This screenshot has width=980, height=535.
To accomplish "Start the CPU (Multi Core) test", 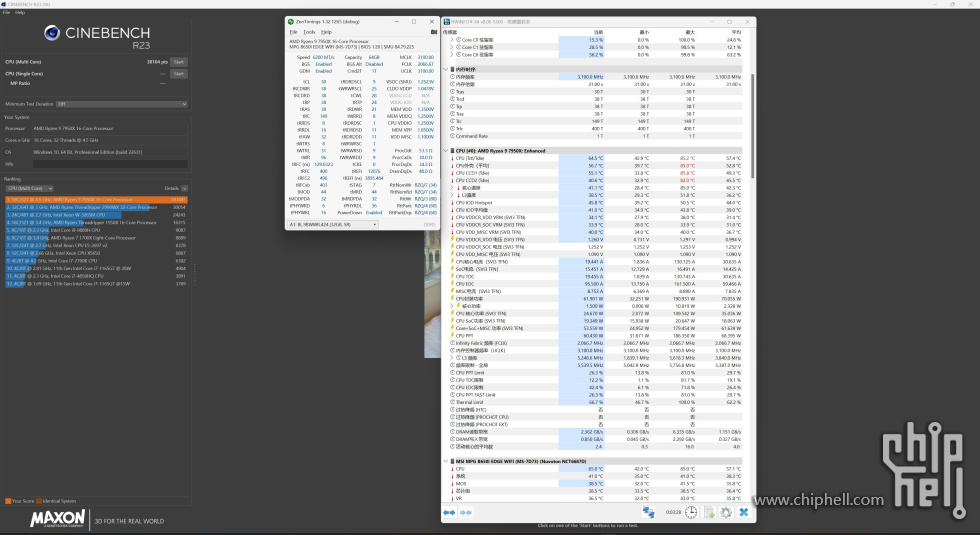I will point(179,62).
